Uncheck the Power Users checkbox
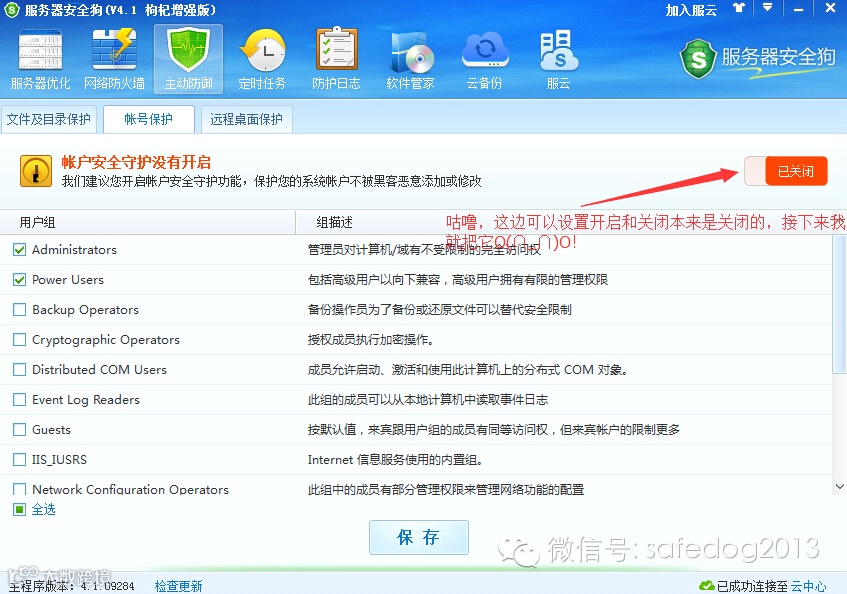This screenshot has width=847, height=594. coord(19,280)
